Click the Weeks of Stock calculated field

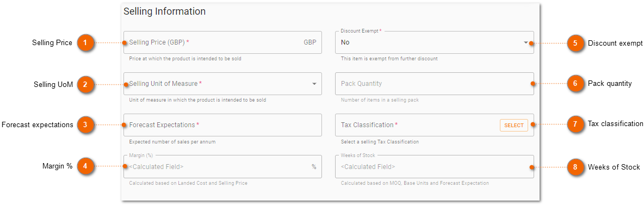(x=435, y=167)
